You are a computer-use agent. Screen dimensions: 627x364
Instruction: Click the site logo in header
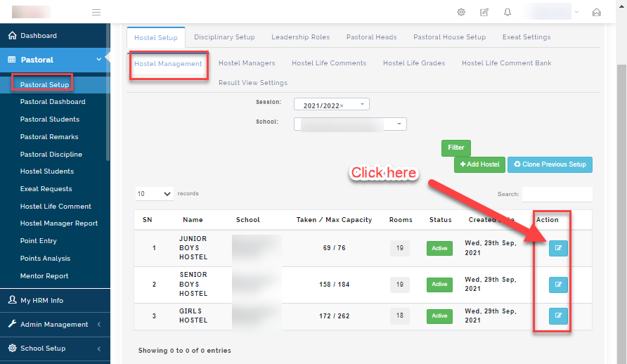[31, 12]
